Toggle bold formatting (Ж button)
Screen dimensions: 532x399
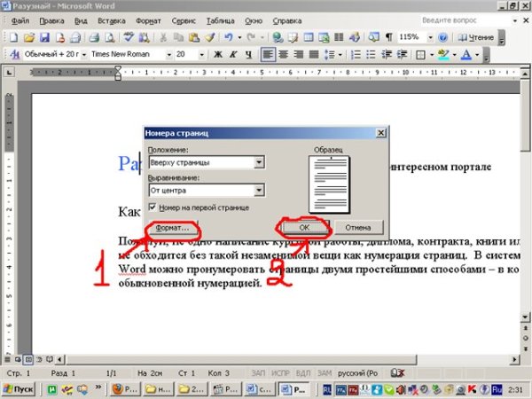[x=218, y=55]
